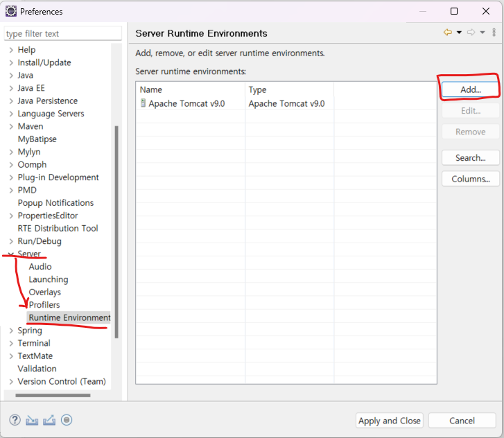Select Plug-in Development item
The image size is (504, 438).
pos(58,177)
